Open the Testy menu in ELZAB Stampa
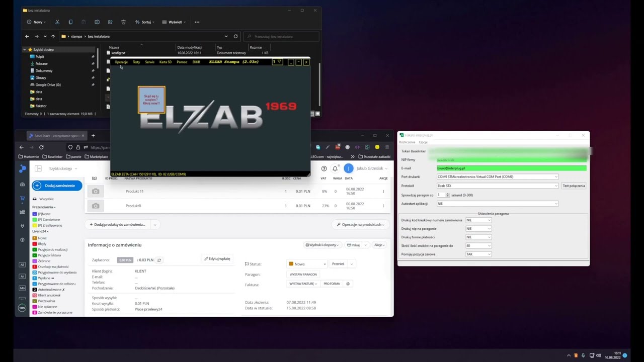Viewport: 644px width, 362px height. 136,62
